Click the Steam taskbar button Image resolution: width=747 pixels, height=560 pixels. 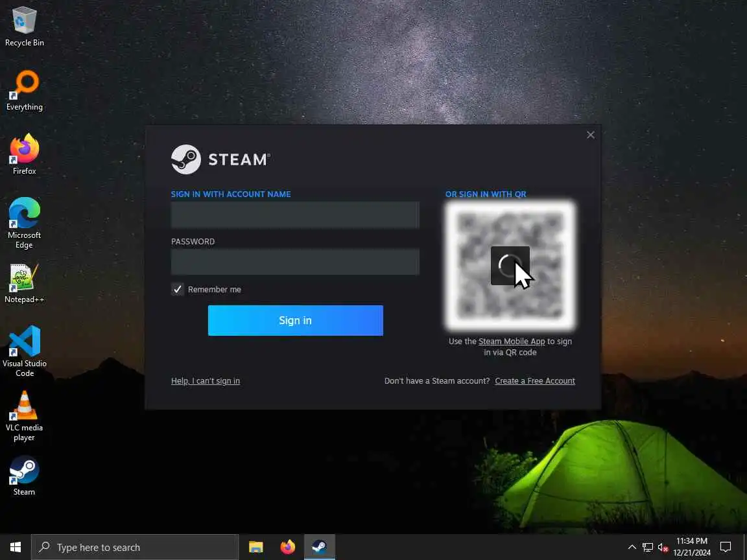point(320,547)
